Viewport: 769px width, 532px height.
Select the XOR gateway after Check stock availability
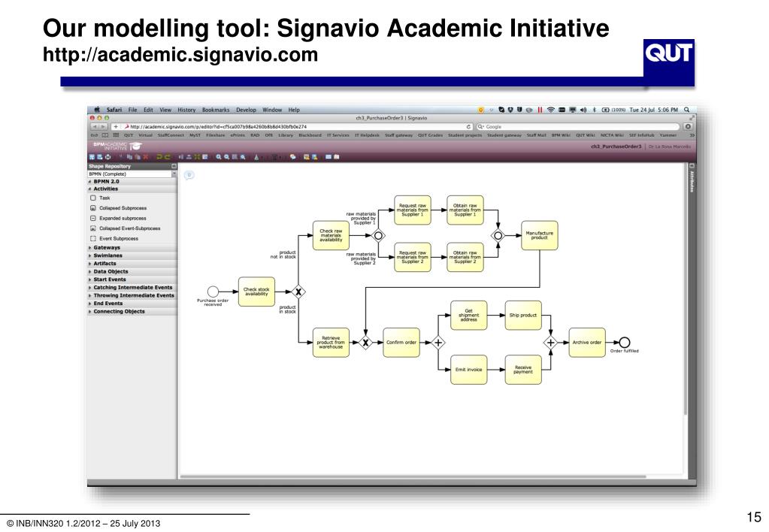click(298, 292)
